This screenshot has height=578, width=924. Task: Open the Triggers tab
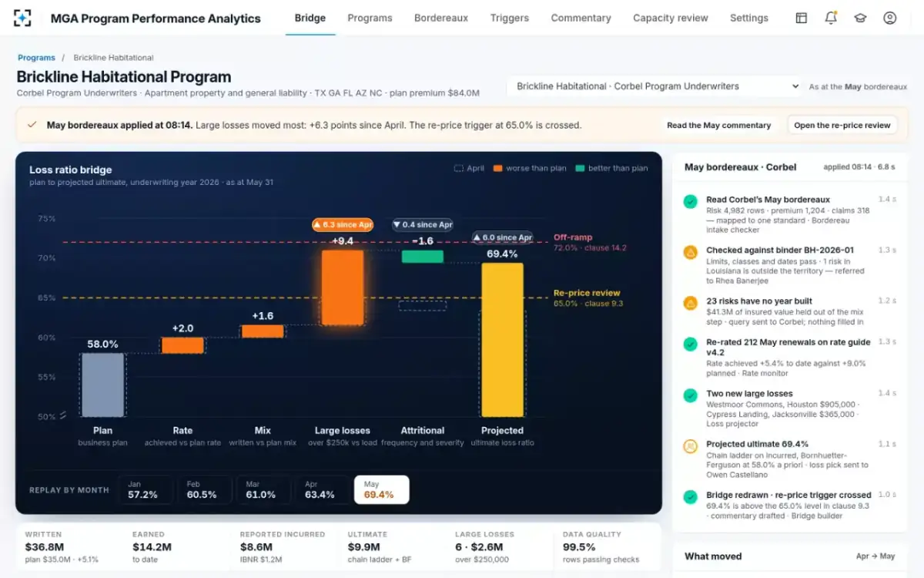510,18
